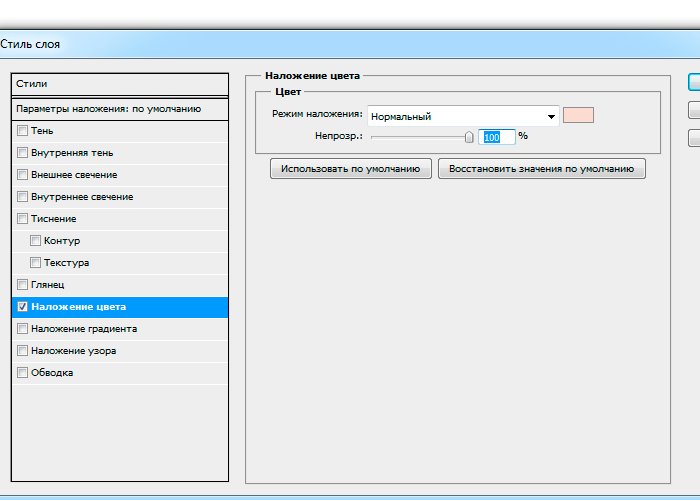Toggle the Глянец checkbox
Screen dimensions: 700x500
(x=22, y=285)
